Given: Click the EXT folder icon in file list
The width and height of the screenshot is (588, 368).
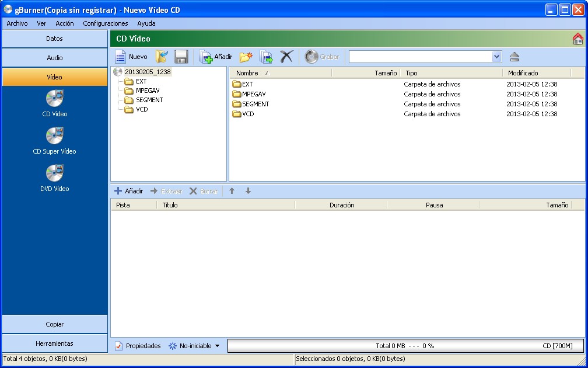Looking at the screenshot, I should pos(237,84).
